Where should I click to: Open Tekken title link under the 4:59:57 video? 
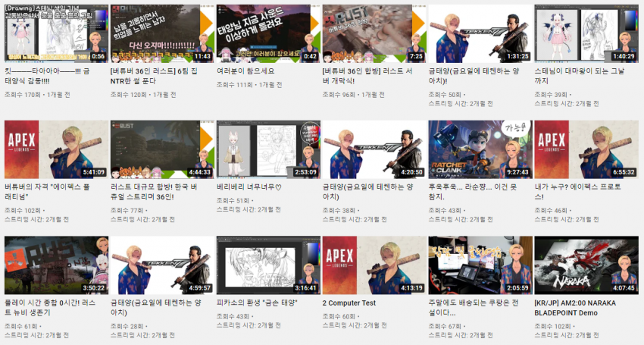click(155, 308)
